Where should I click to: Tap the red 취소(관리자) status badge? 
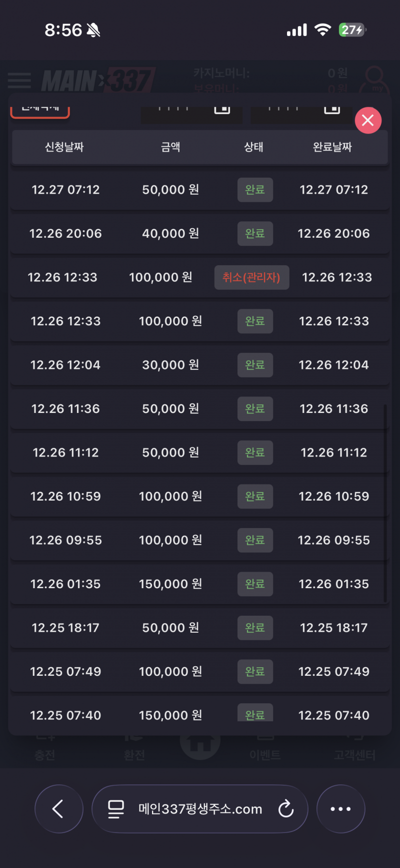click(x=251, y=277)
